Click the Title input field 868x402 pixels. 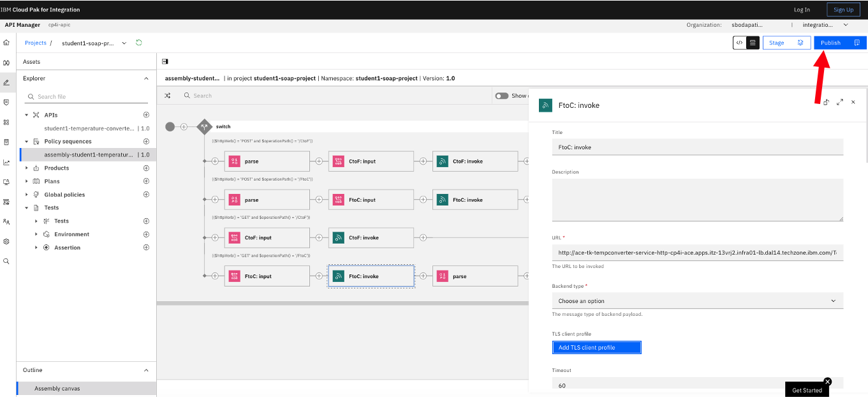(697, 147)
